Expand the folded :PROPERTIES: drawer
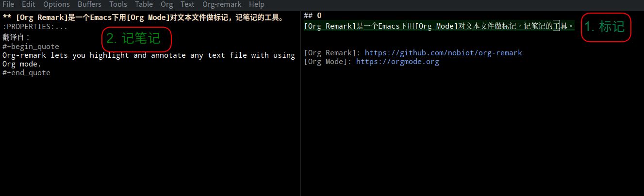 35,26
